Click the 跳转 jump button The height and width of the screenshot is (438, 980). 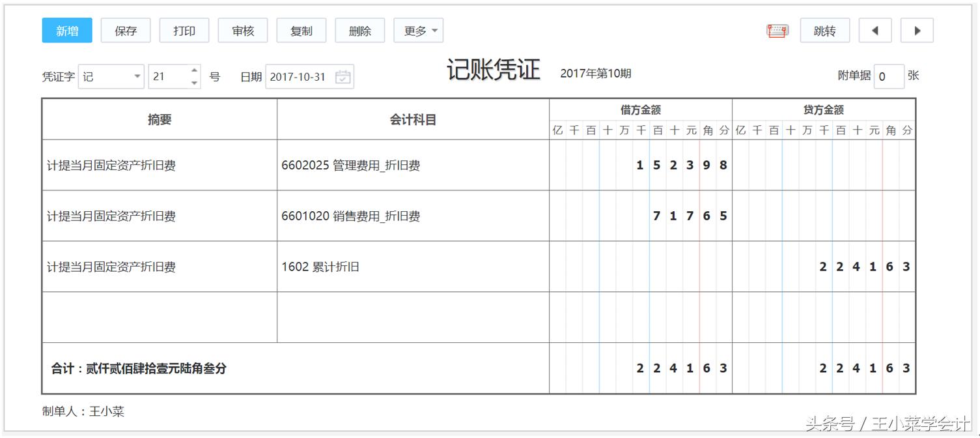coord(825,31)
